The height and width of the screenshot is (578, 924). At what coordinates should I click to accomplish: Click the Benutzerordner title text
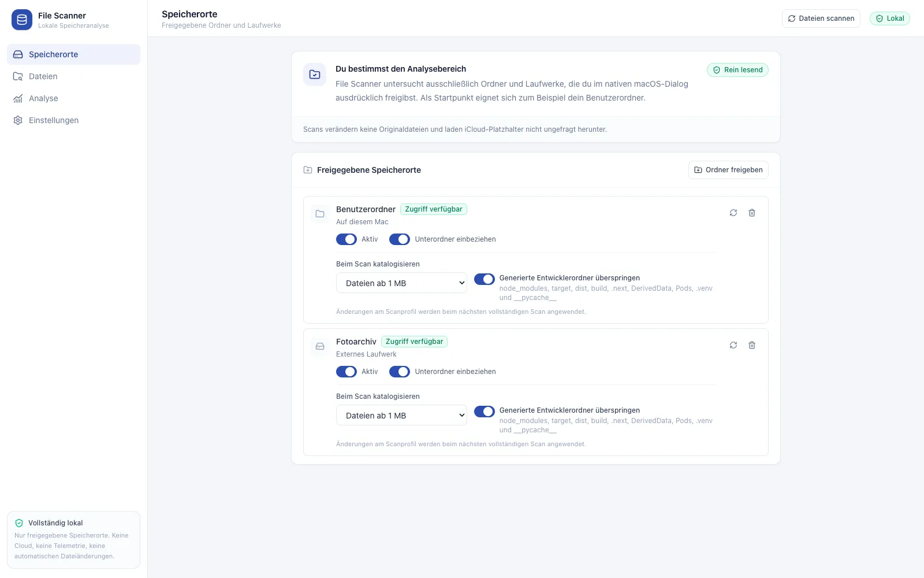[366, 209]
